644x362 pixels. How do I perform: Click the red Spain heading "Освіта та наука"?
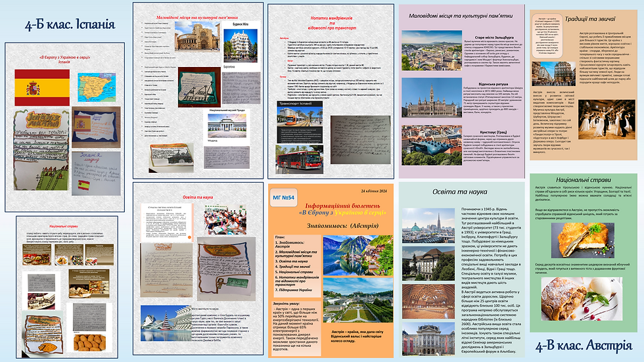(198, 197)
